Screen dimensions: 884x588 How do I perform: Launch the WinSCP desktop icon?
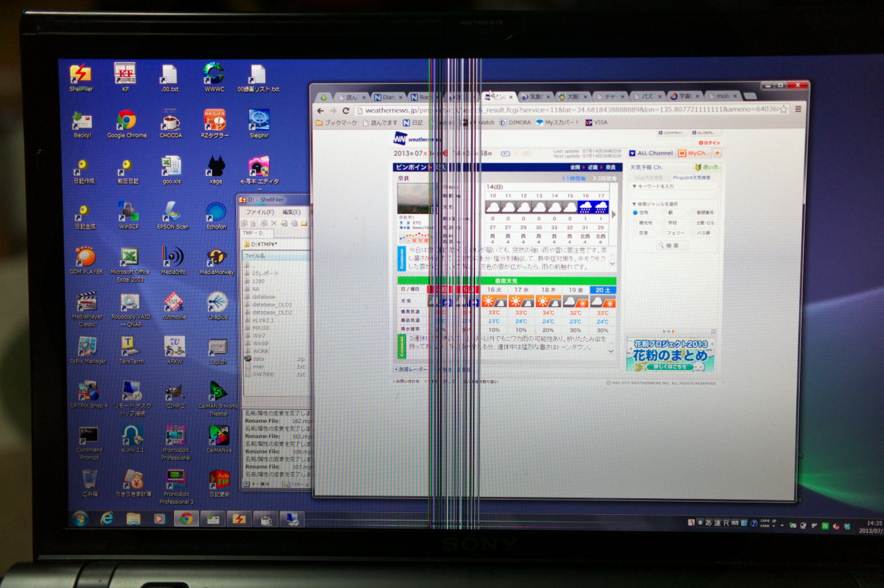128,211
